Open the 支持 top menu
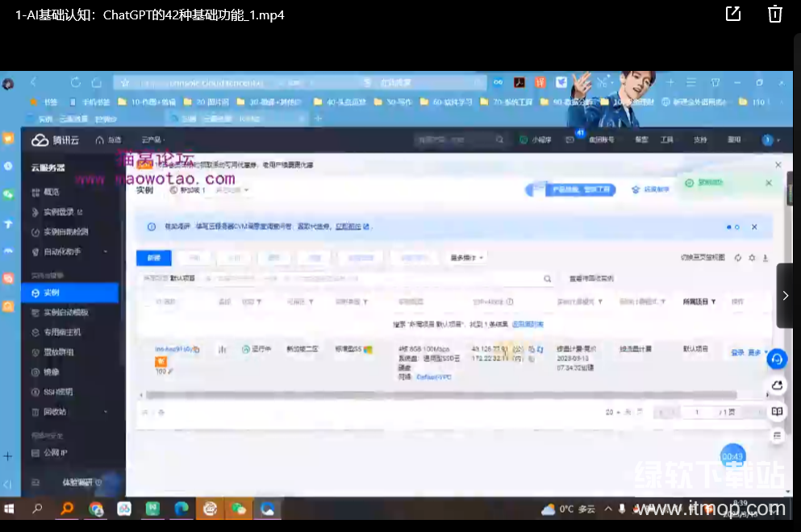This screenshot has width=801, height=532. click(700, 139)
